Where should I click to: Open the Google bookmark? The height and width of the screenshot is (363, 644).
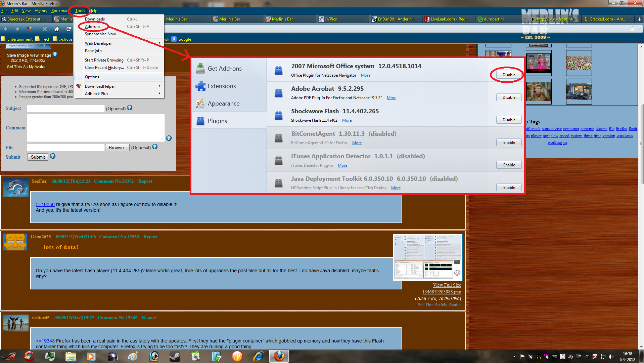182,39
